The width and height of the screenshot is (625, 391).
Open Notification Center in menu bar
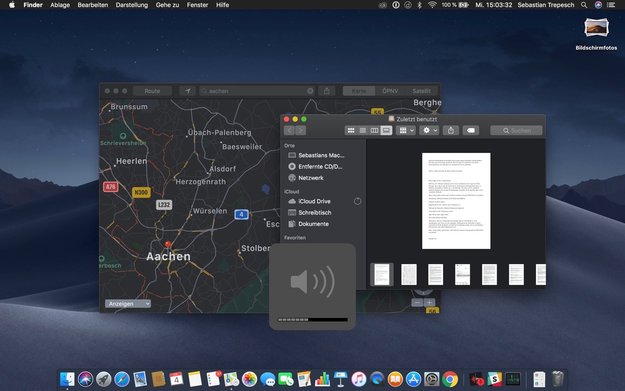611,5
